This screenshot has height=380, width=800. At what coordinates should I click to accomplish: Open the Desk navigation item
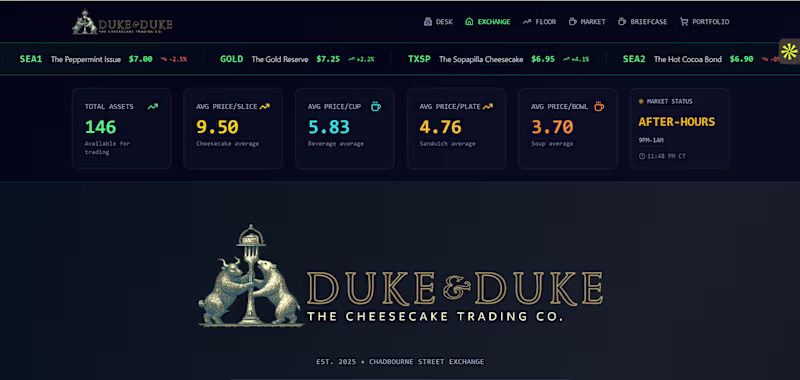[x=438, y=22]
